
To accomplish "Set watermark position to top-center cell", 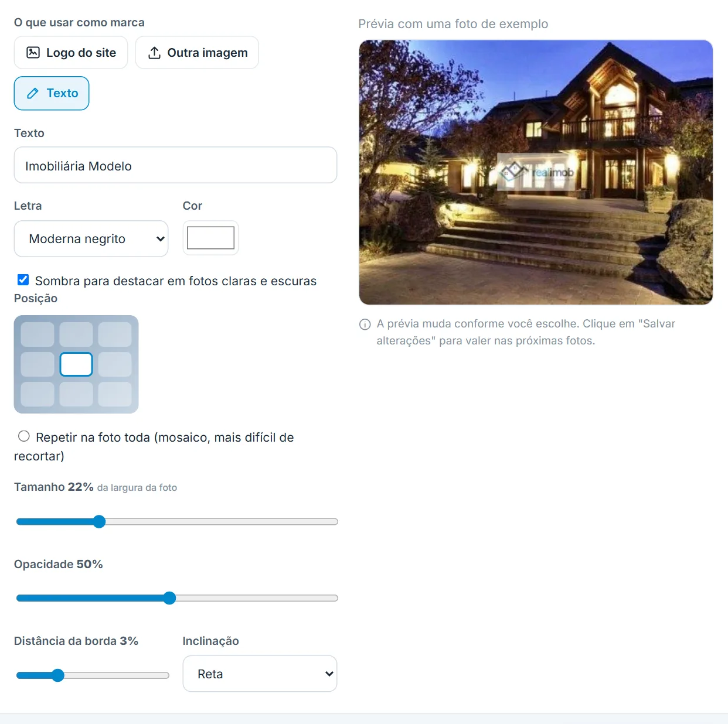I will [76, 334].
